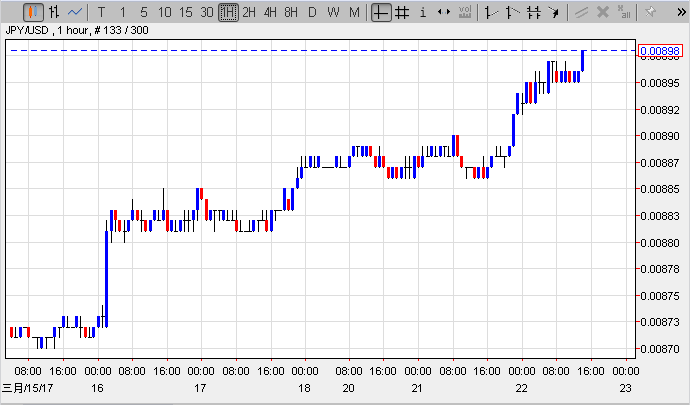Select the 5 minute timeframe
Viewport: 692px width, 406px height.
(x=144, y=12)
